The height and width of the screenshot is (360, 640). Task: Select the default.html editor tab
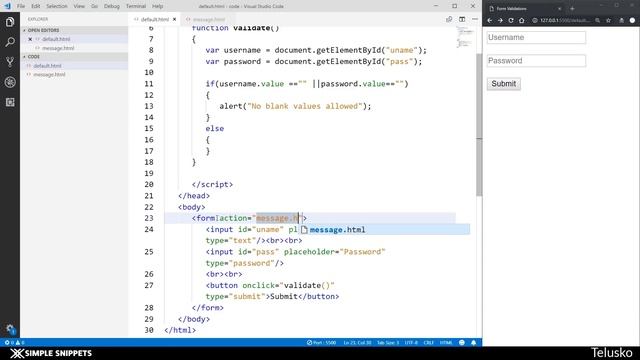point(154,19)
